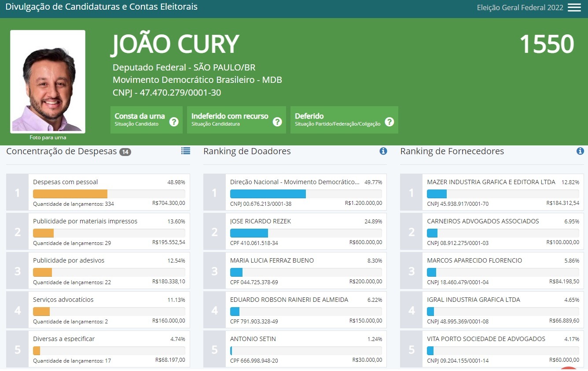
Task: Select donor JOSE RICARDO REZEK
Action: tap(305, 231)
